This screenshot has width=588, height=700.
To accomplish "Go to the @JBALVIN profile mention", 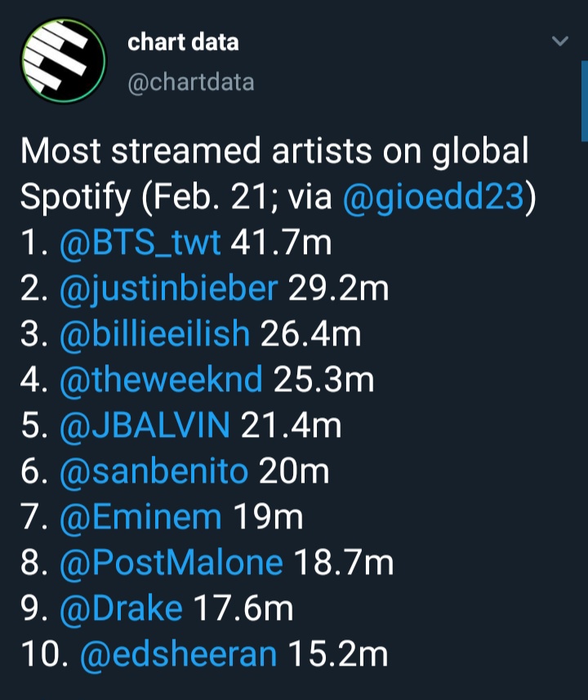I will pos(145,426).
